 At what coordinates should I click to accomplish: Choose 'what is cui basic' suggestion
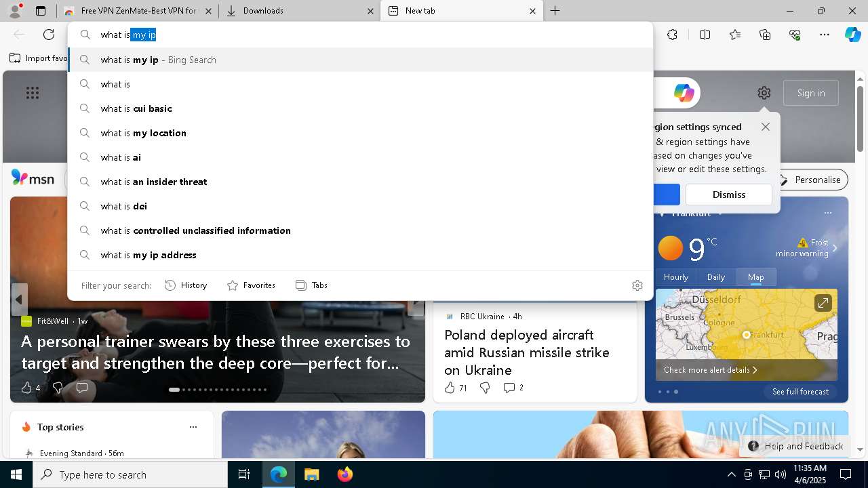coord(361,108)
